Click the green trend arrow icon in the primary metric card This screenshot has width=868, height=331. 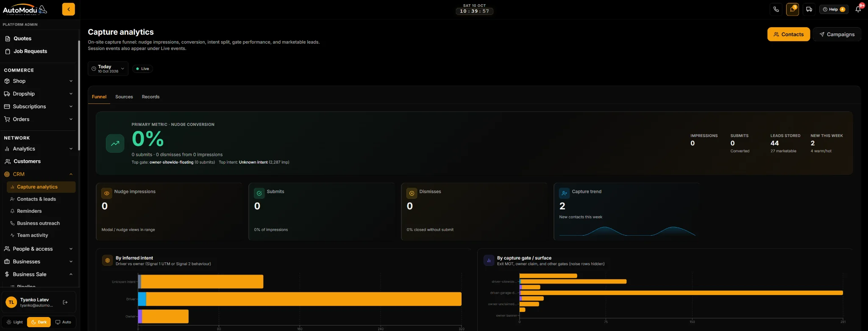coord(115,143)
